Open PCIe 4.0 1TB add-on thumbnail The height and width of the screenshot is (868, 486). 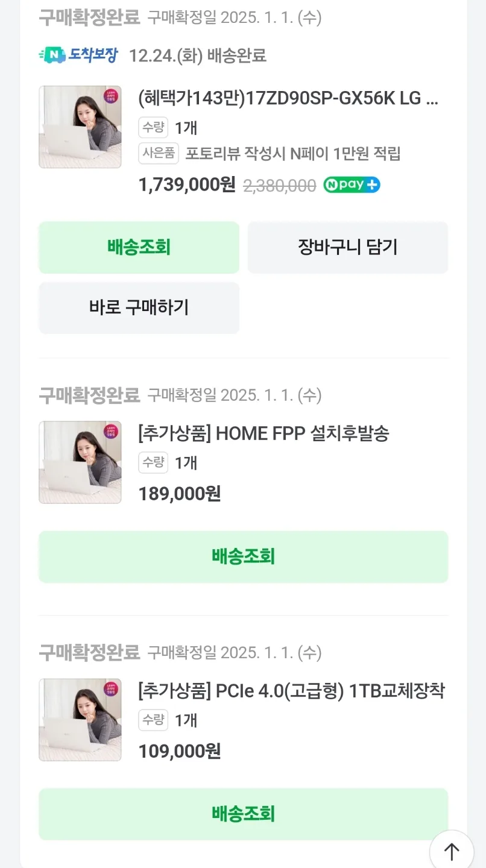point(80,720)
